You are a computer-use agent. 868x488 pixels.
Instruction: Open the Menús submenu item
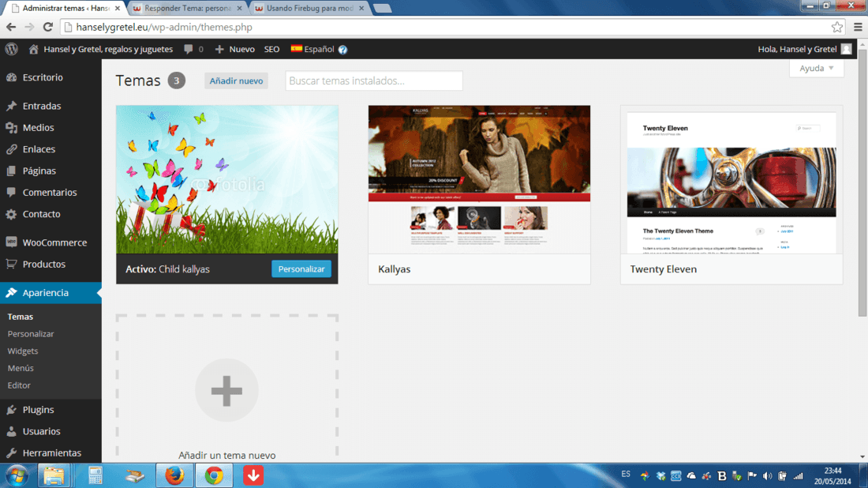pos(21,368)
